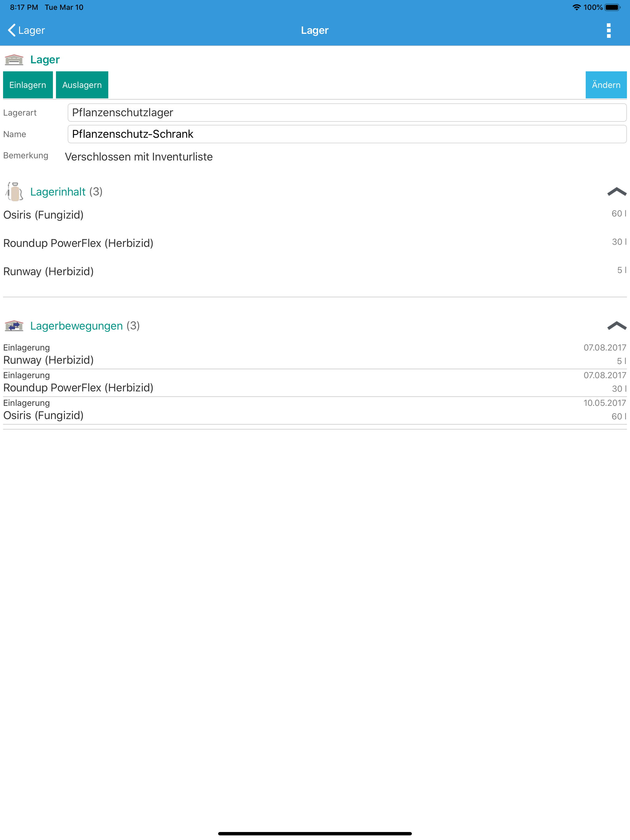The height and width of the screenshot is (840, 630).
Task: Click the Lagerbewegungen transfer arrows icon
Action: coord(14,325)
